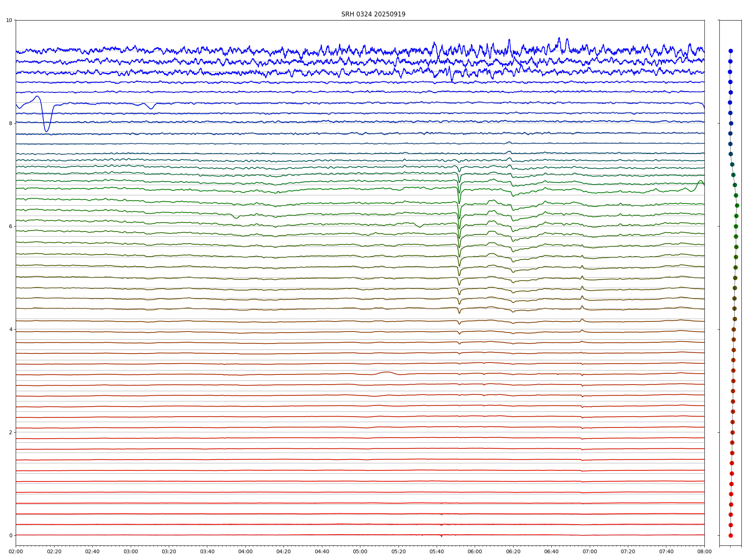Viewport: 747px width, 560px height.
Task: Click the y-axis label 4
Action: tap(10, 329)
